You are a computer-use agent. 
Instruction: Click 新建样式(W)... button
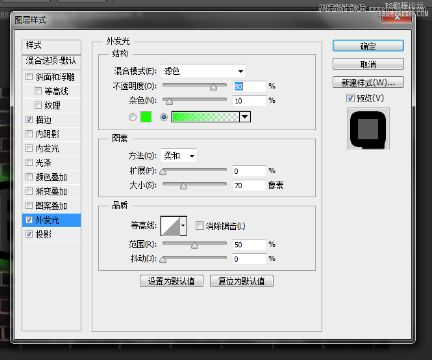click(x=368, y=82)
